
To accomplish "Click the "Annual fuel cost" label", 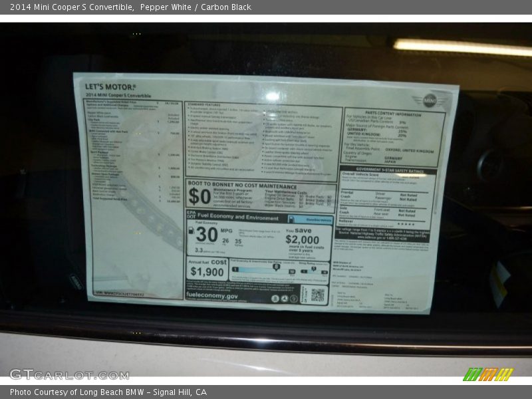I will (207, 262).
